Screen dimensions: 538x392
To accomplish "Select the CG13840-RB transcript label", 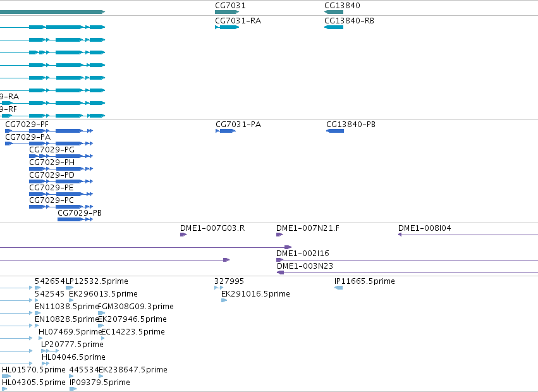I will (349, 21).
